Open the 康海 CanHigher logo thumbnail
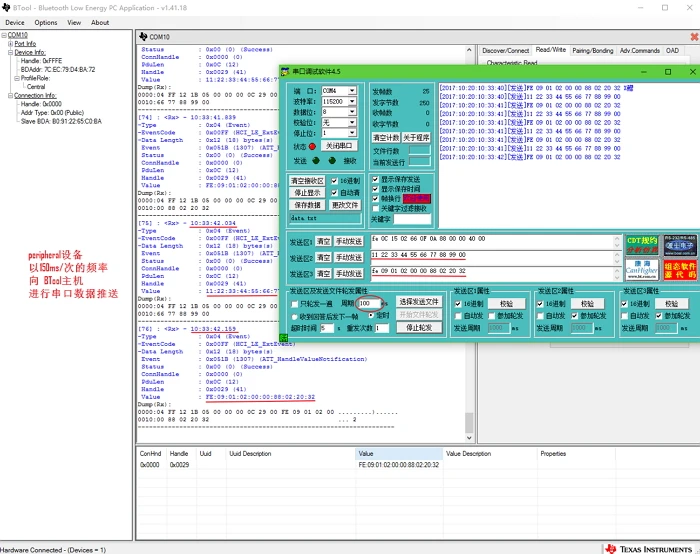This screenshot has width=700, height=554. (x=642, y=270)
